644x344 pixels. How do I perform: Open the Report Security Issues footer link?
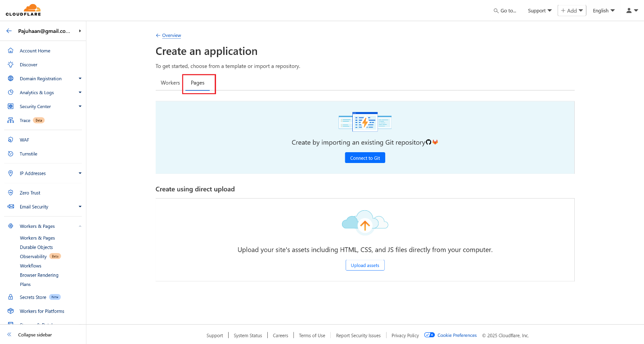click(x=358, y=335)
